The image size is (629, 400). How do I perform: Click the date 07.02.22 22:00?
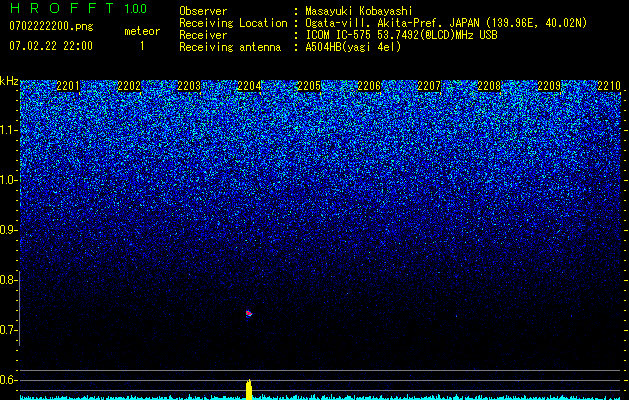(x=51, y=46)
